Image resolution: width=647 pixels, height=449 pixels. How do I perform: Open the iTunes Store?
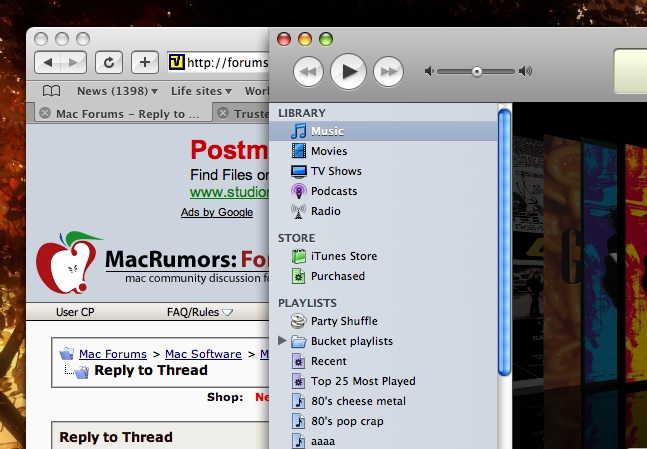coord(383,256)
